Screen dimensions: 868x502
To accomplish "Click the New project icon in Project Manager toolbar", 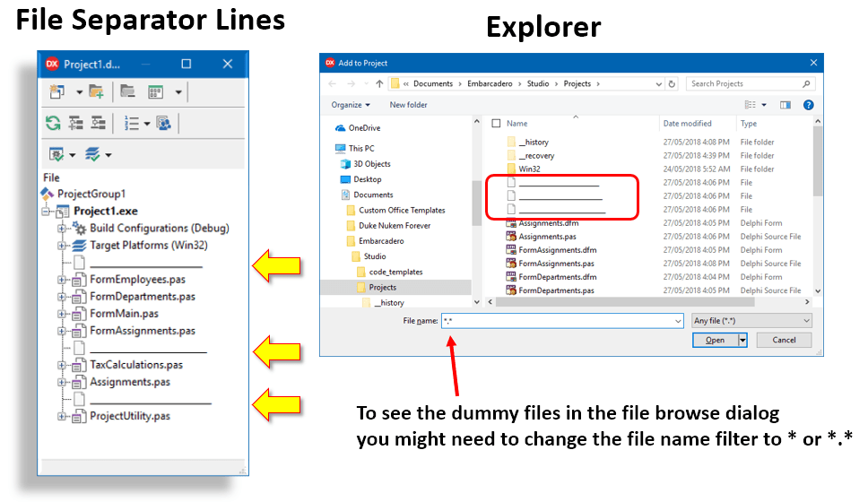I will [57, 91].
